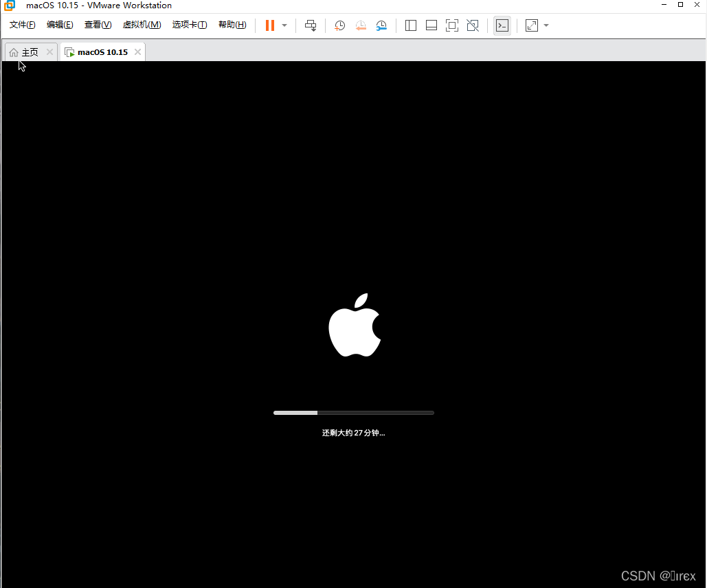Close the macOS 10.15 tab
This screenshot has width=707, height=588.
tap(137, 52)
